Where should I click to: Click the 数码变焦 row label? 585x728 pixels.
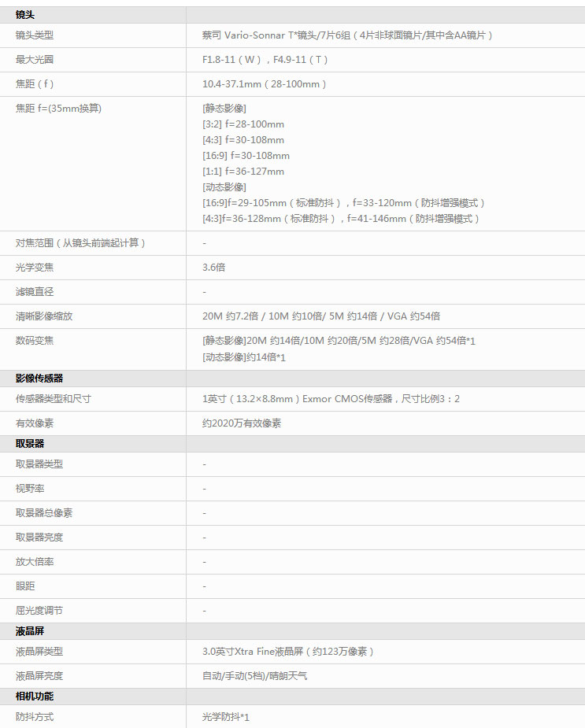click(35, 341)
